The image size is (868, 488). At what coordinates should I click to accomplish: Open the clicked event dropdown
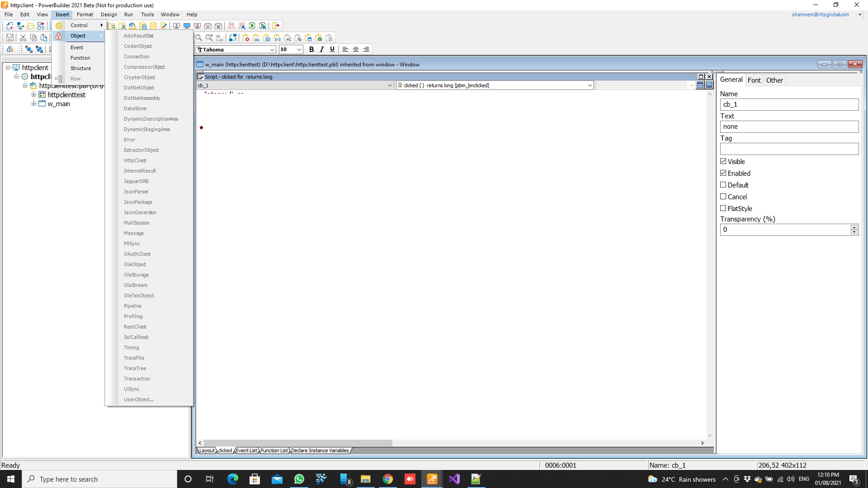(590, 85)
